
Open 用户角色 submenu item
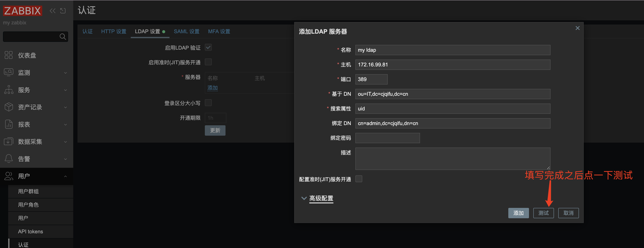[41, 205]
